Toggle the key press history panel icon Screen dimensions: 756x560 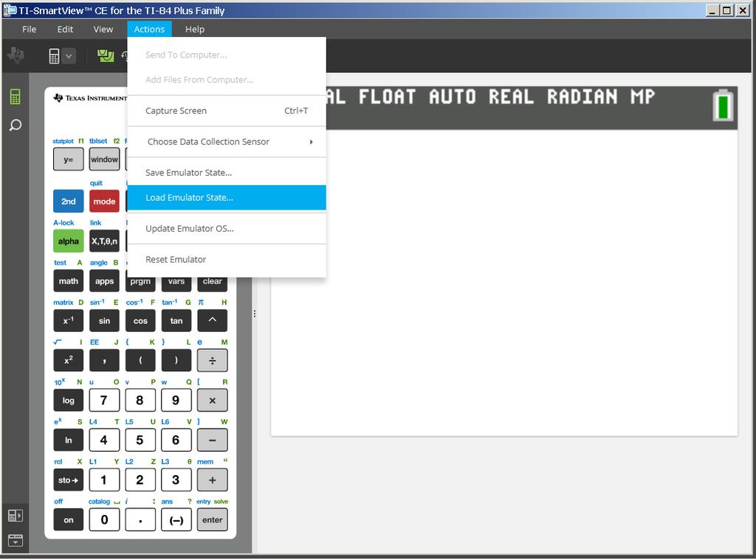[16, 540]
